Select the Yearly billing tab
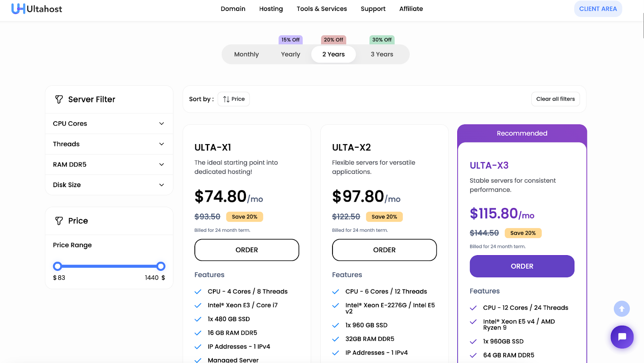 pyautogui.click(x=291, y=54)
